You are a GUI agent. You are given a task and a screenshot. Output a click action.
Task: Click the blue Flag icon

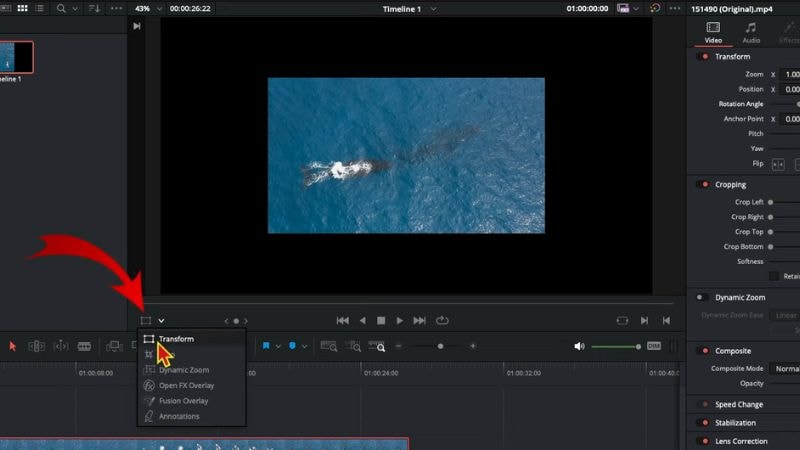tap(266, 346)
